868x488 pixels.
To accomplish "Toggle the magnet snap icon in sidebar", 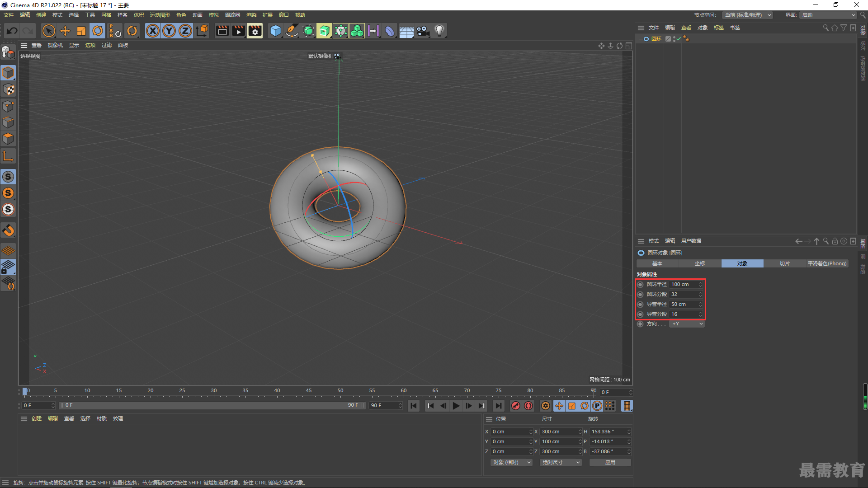I will [8, 230].
